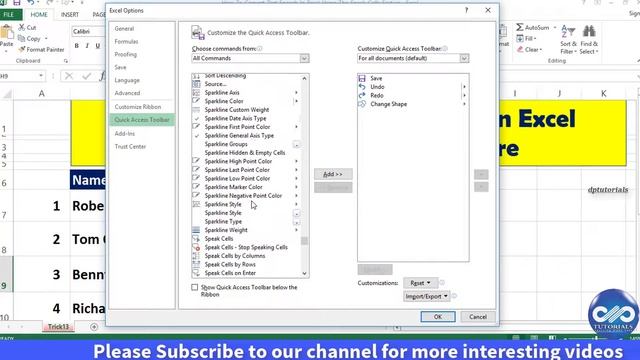Click the Speak Cells command icon
Viewport: 640px width, 360px height.
196,238
